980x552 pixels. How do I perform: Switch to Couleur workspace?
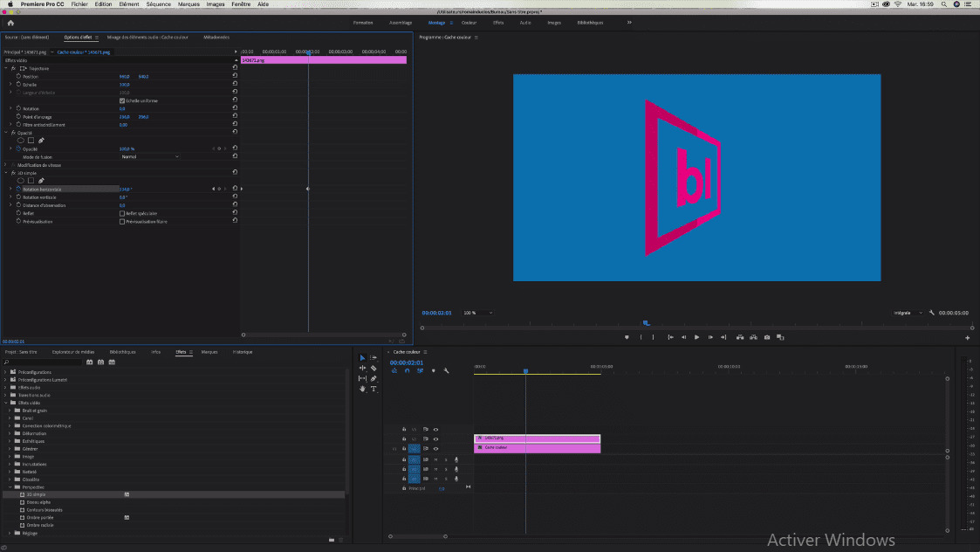(469, 23)
